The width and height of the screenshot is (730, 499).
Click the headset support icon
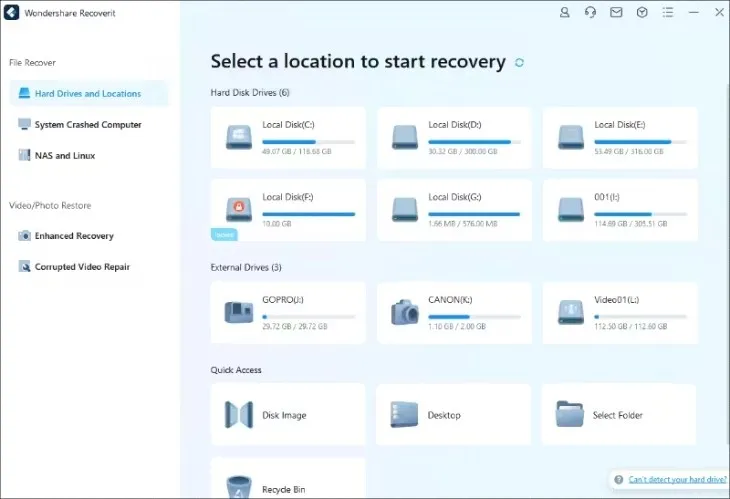click(x=590, y=13)
